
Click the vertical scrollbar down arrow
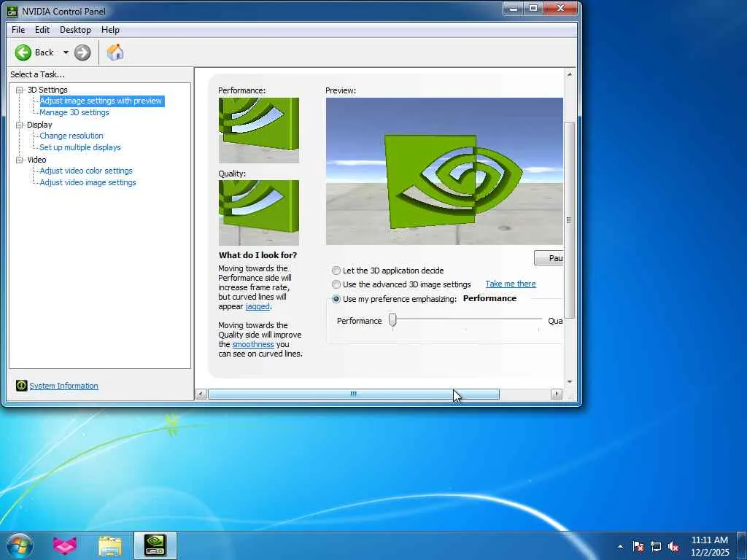point(569,381)
